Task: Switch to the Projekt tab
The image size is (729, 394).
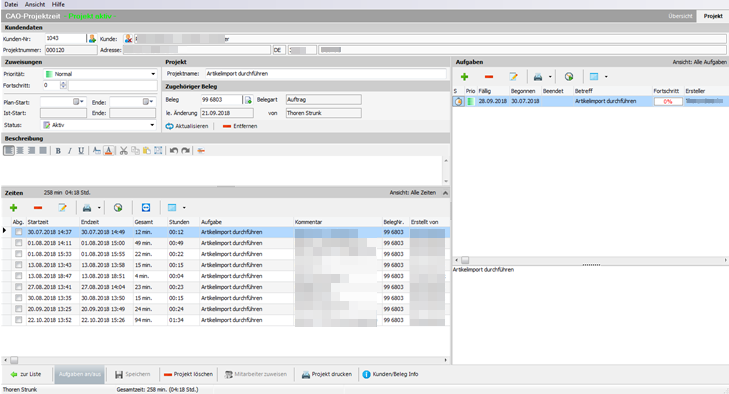Action: 713,16
